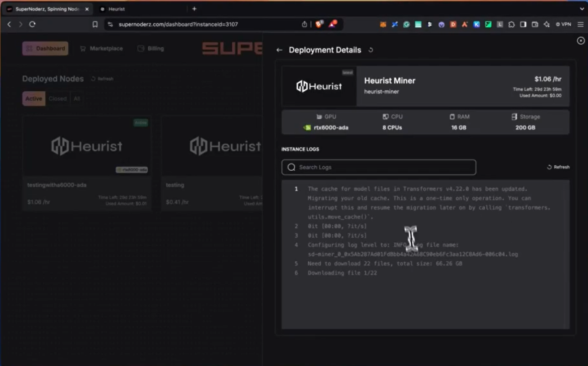588x366 pixels.
Task: Click the $0.41 /hr price on testing card
Action: coord(177,202)
